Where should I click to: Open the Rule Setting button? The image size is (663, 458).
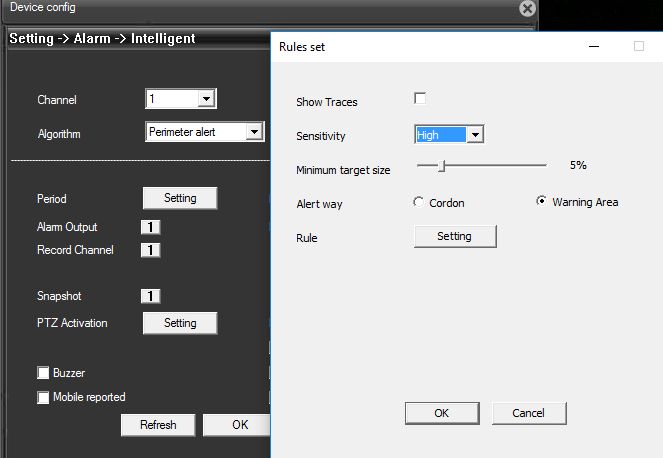(454, 237)
